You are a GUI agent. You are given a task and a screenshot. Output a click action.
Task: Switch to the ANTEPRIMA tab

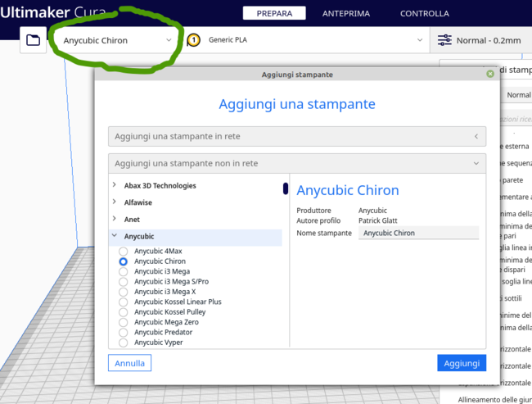click(x=345, y=13)
